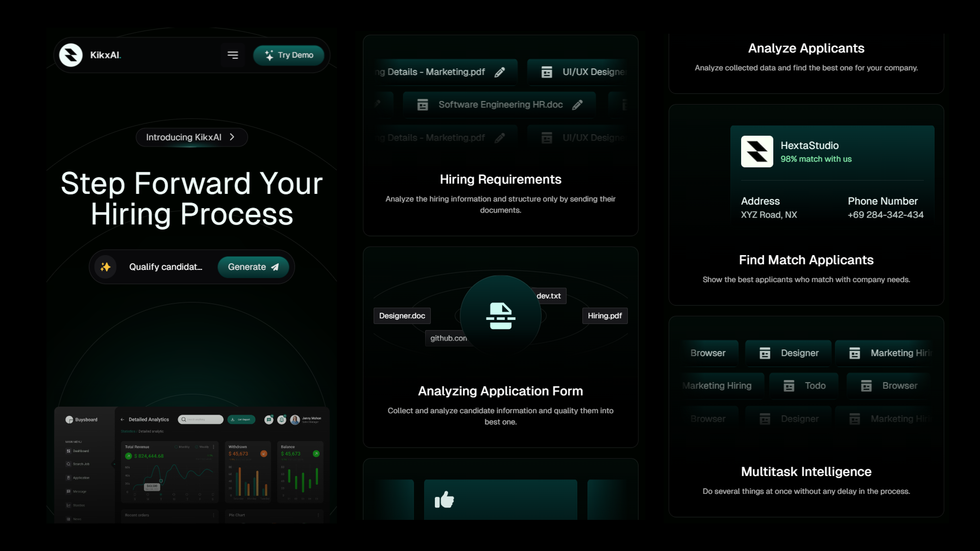Open Application in Buysboard main menu
The image size is (980, 551).
78,478
